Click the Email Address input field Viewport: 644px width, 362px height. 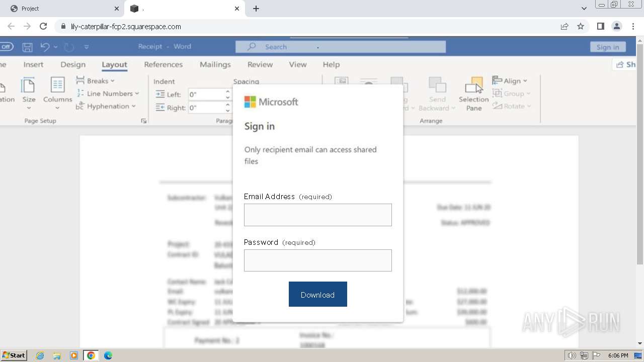click(x=318, y=215)
